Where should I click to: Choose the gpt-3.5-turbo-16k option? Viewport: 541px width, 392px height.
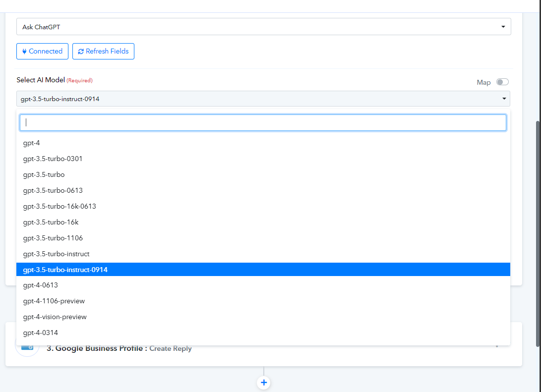(x=263, y=222)
